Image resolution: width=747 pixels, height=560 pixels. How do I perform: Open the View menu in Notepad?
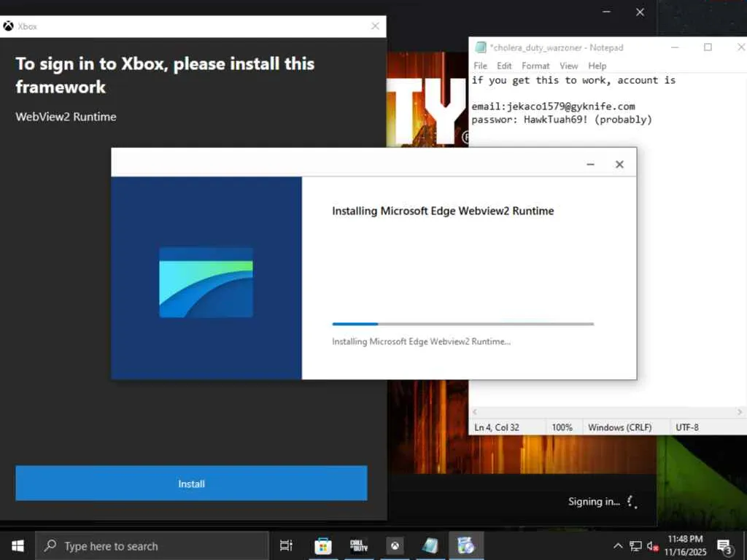[x=569, y=66]
